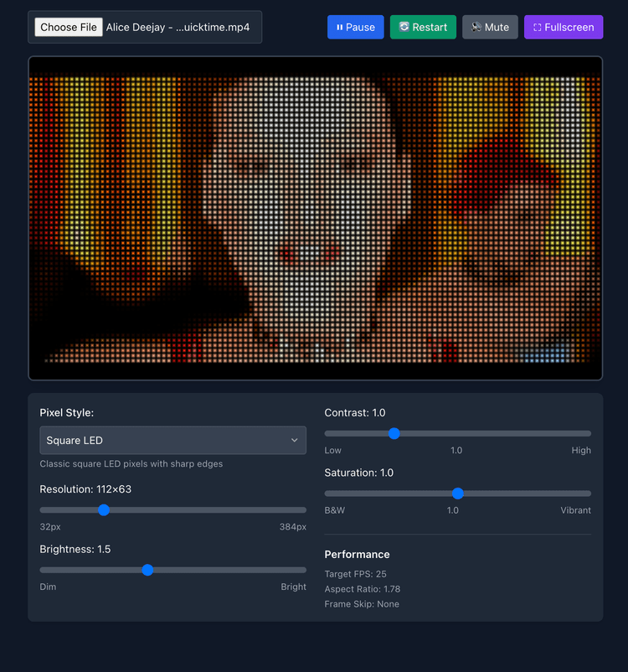Click the Pixel Style chevron arrow
This screenshot has width=628, height=672.
click(294, 440)
